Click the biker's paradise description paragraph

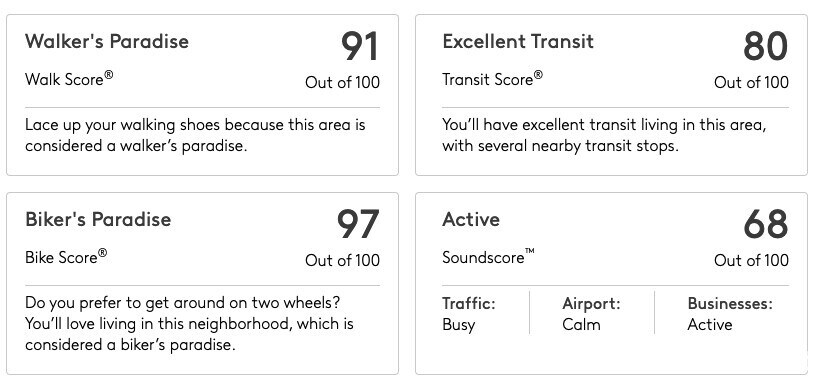tap(189, 324)
